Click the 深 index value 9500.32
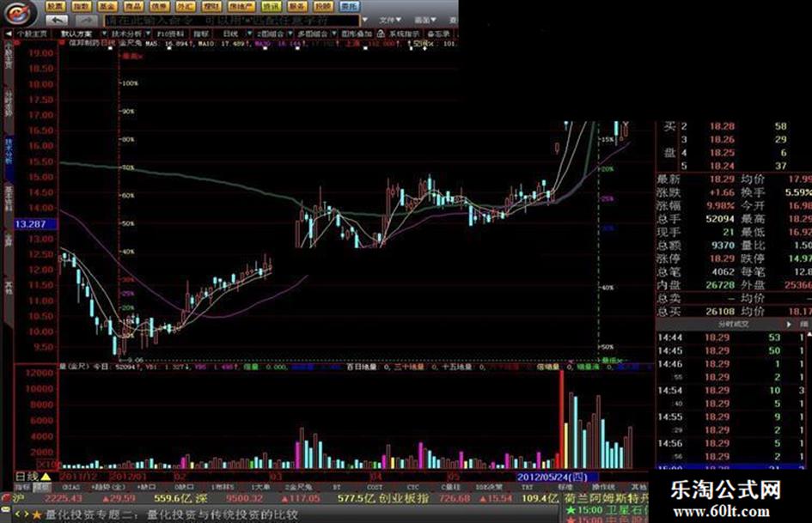This screenshot has width=812, height=523. pyautogui.click(x=245, y=498)
